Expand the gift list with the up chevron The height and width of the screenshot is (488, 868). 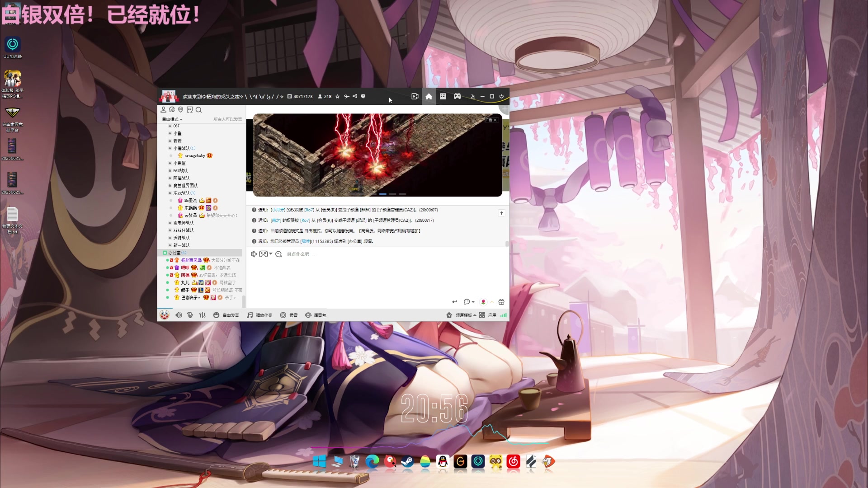point(492,302)
